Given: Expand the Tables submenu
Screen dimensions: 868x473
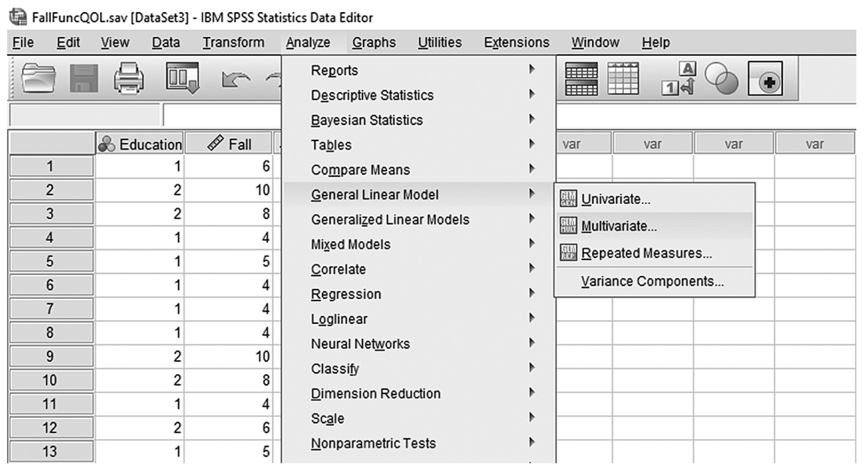Looking at the screenshot, I should (x=419, y=145).
